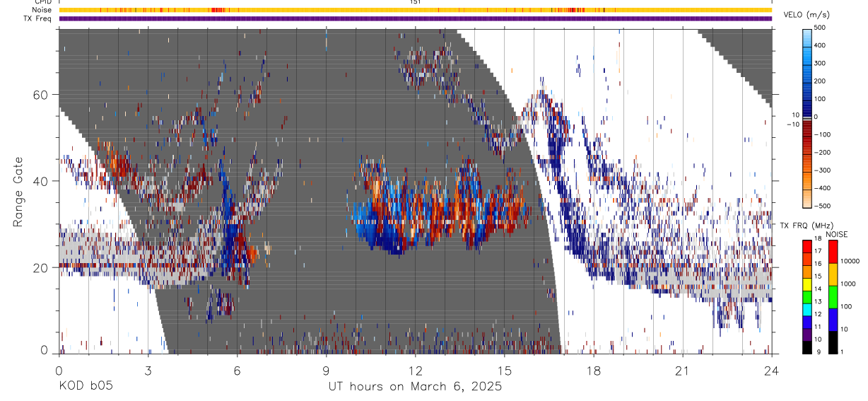Pick the blue segment of NOISE colorbar

pos(833,318)
